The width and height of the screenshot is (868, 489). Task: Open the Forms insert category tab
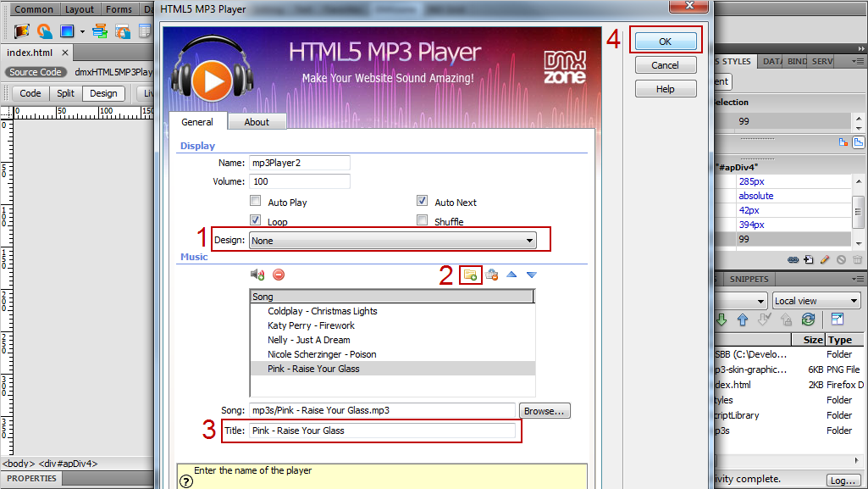pyautogui.click(x=119, y=9)
